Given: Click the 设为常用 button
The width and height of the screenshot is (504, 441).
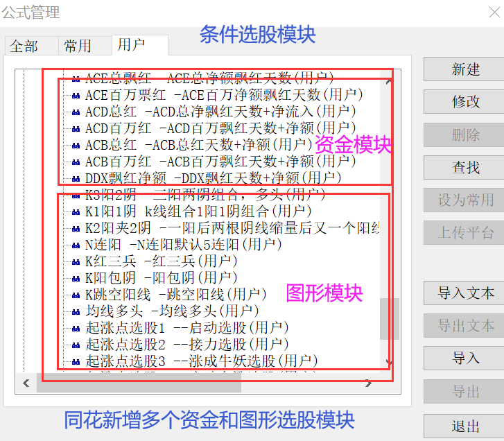Looking at the screenshot, I should (465, 200).
